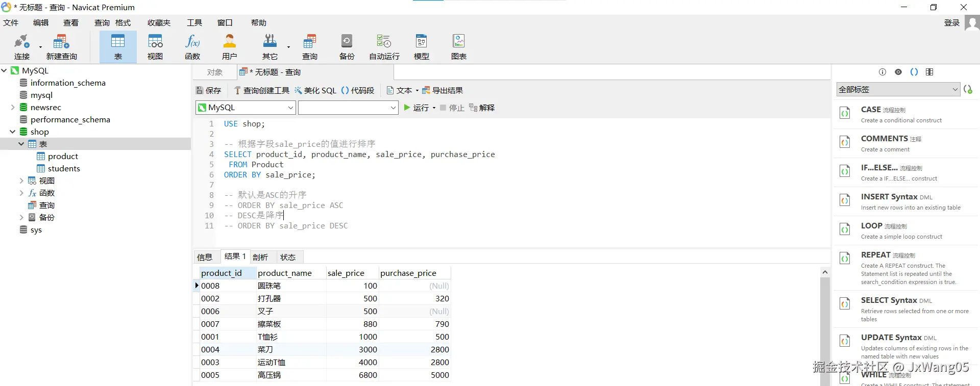The image size is (980, 386).
Task: Open the 用户 users toolbar icon
Action: coord(230,47)
